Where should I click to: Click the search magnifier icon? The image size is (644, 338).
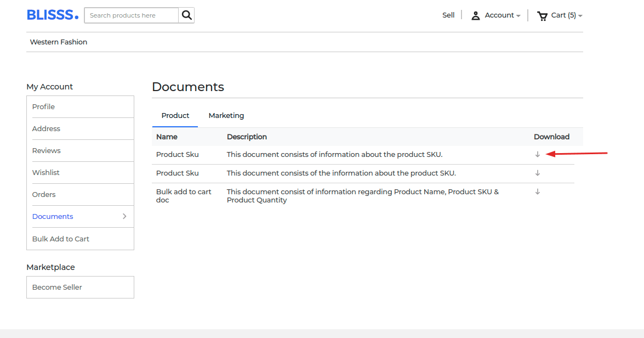click(x=186, y=15)
